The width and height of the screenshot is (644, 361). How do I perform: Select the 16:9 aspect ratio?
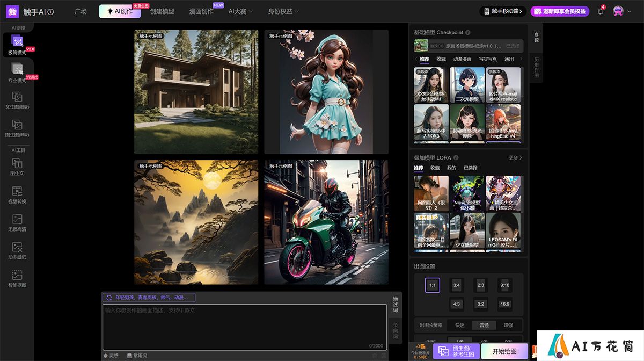(x=504, y=304)
